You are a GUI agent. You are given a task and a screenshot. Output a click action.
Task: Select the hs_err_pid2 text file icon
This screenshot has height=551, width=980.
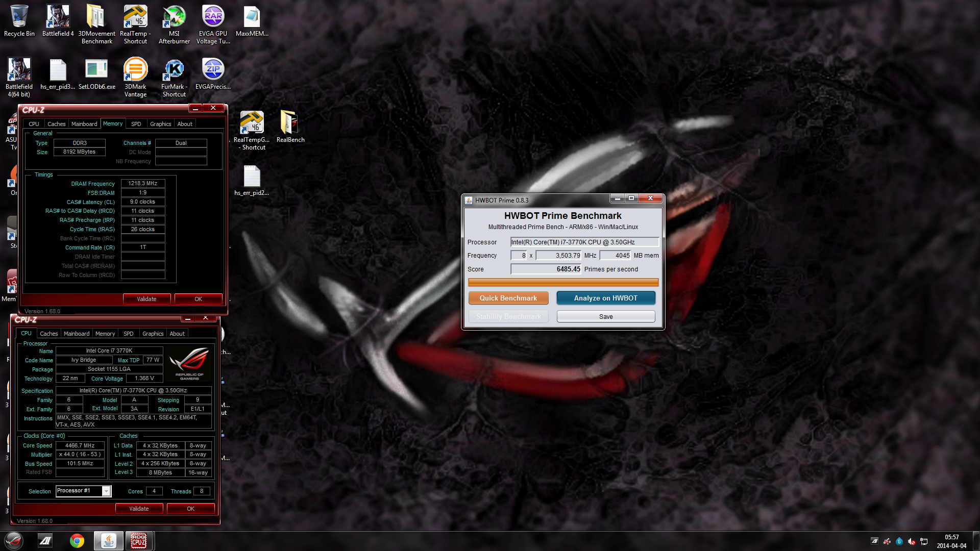(x=252, y=180)
